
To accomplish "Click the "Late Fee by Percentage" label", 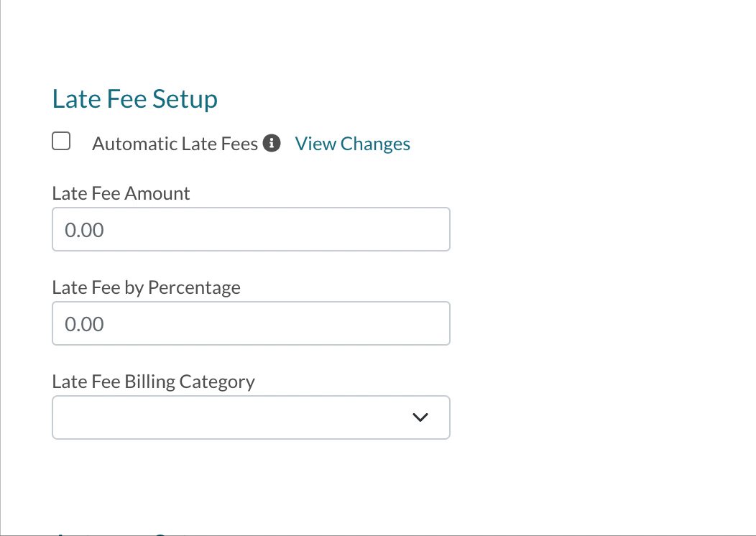I will pos(146,287).
